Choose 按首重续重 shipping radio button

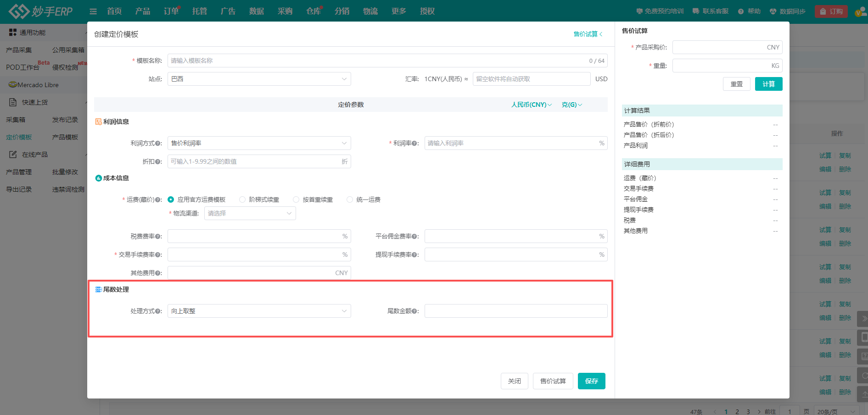pos(296,199)
